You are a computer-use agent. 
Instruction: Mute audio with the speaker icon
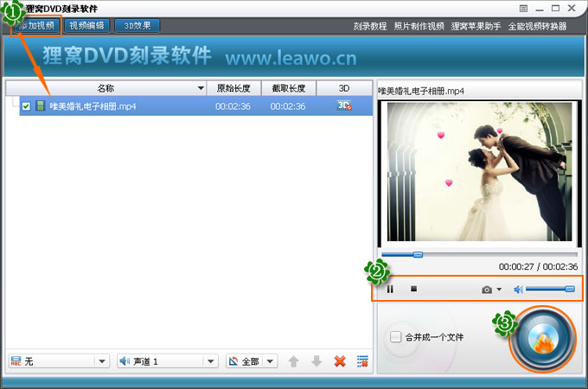tap(518, 289)
